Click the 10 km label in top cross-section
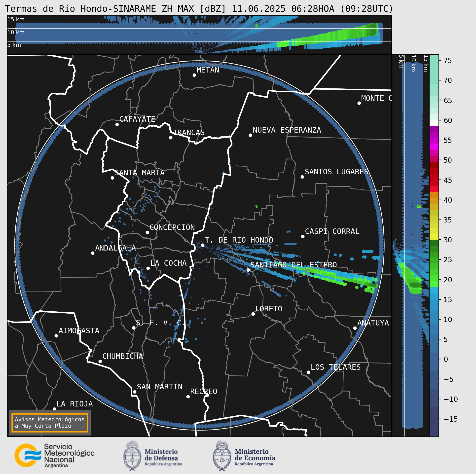This screenshot has height=474, width=476. coord(16,32)
